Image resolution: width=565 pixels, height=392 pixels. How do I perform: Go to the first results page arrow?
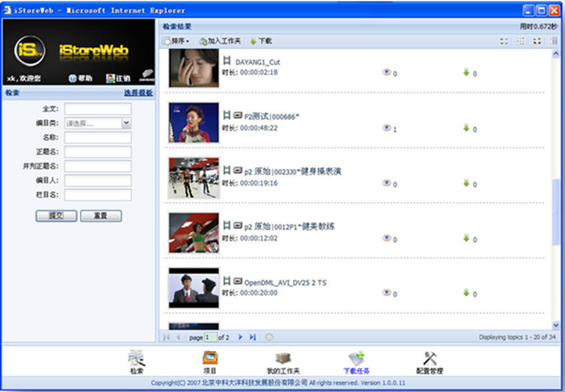[166, 337]
